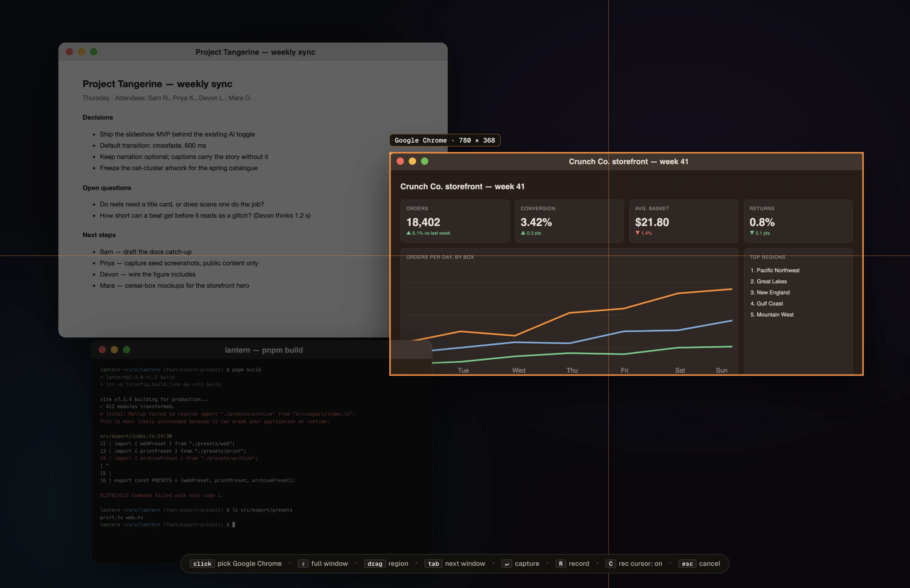Select Mountain West in top regions
The width and height of the screenshot is (910, 588).
772,315
